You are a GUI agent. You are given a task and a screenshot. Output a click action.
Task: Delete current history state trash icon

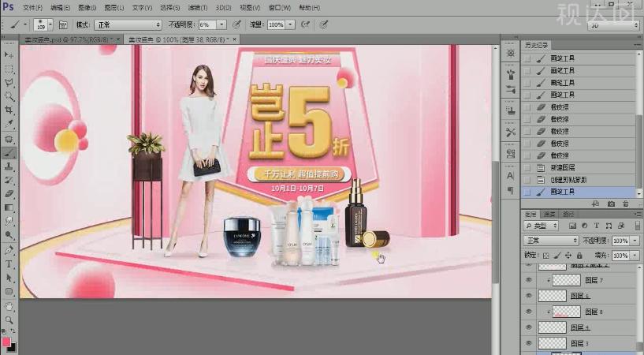tap(626, 204)
